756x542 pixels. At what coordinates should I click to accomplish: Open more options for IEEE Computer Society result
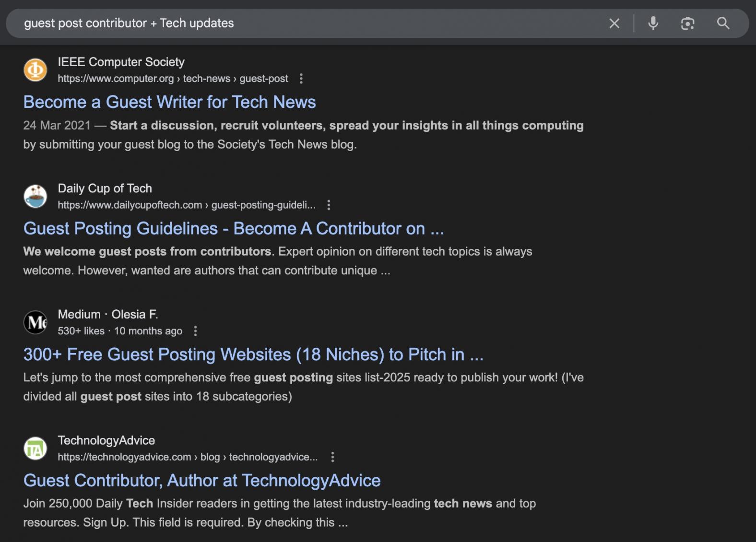coord(301,79)
